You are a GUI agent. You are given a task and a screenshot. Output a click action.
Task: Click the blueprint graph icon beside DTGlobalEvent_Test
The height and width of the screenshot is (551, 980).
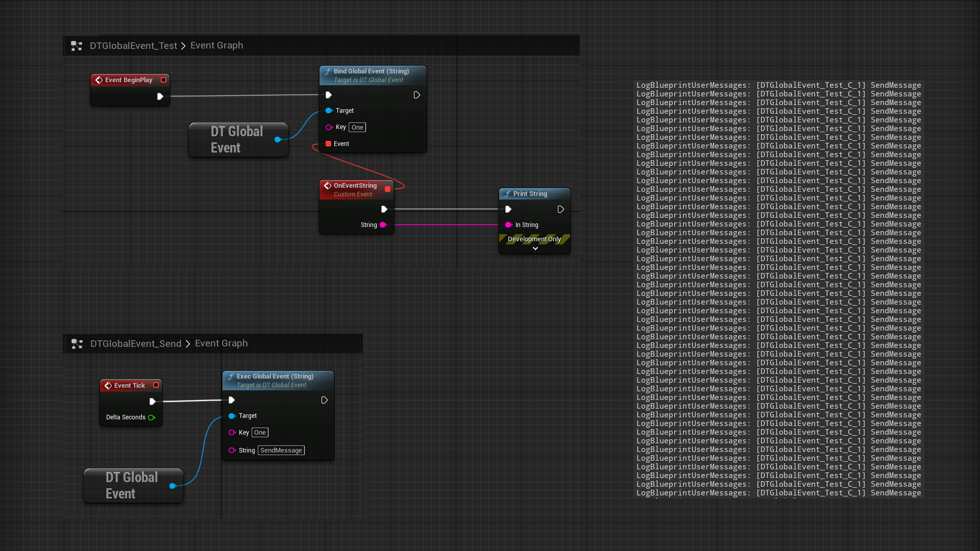click(77, 46)
